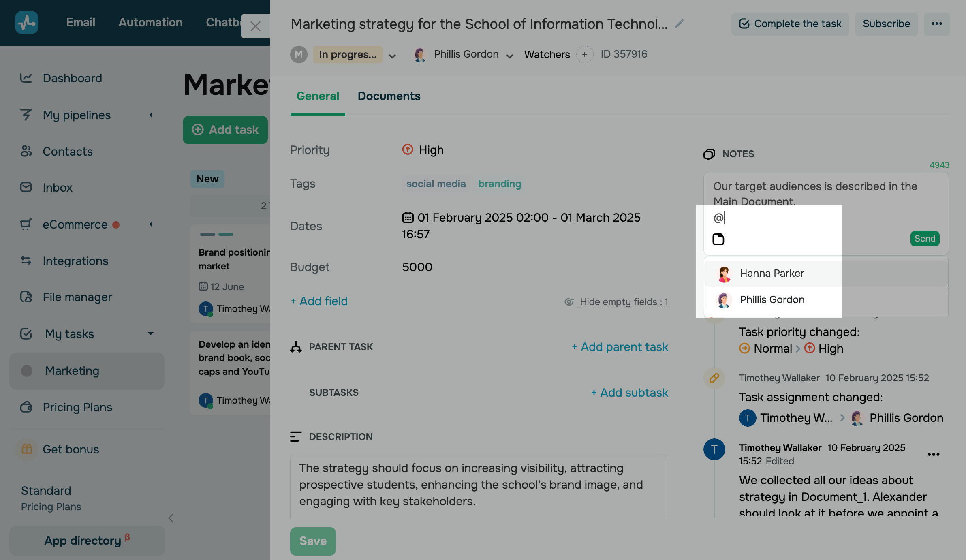Click the calendar icon in the Dates field
The width and height of the screenshot is (966, 560).
408,218
